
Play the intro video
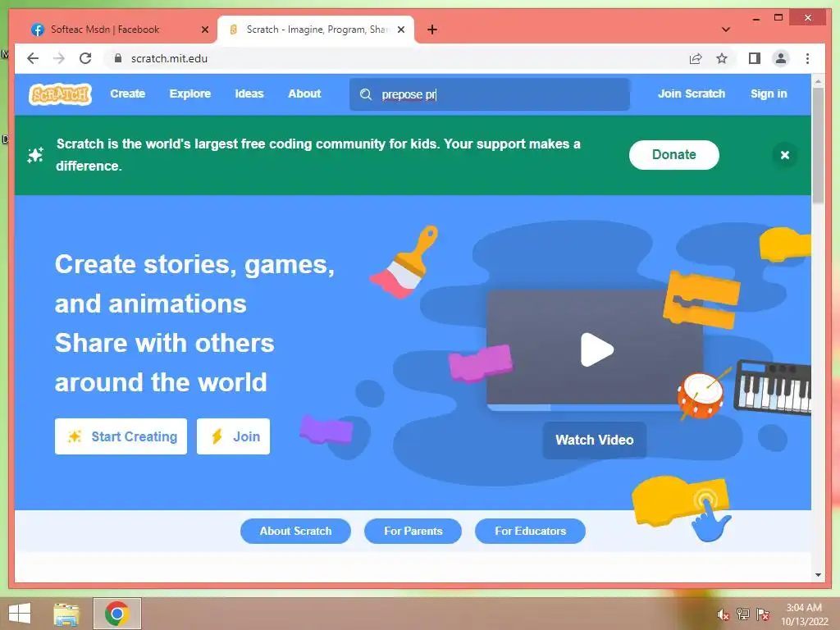(596, 349)
